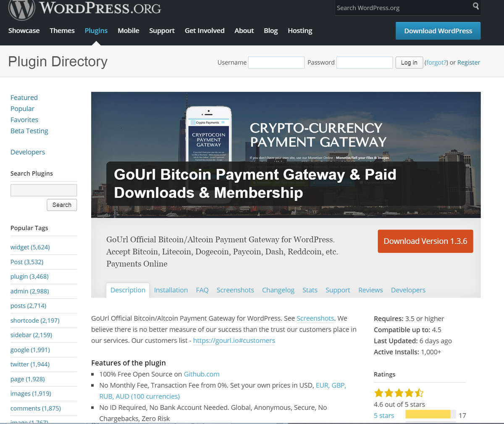
Task: Open the Screenshots link in description
Action: click(x=315, y=318)
